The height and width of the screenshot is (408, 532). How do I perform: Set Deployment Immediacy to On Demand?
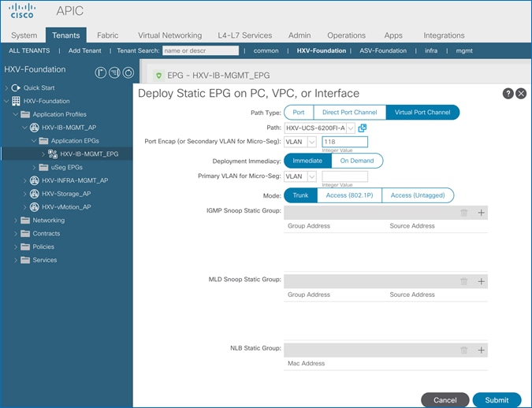point(357,161)
